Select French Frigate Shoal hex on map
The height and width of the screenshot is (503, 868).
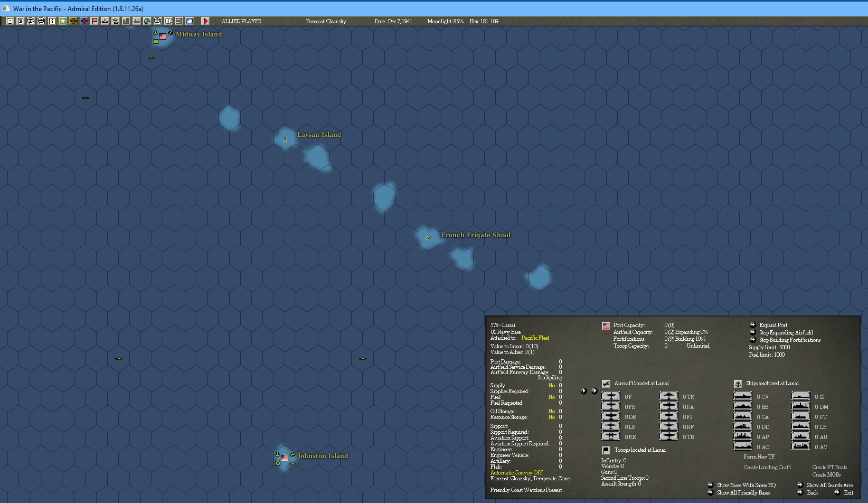428,238
